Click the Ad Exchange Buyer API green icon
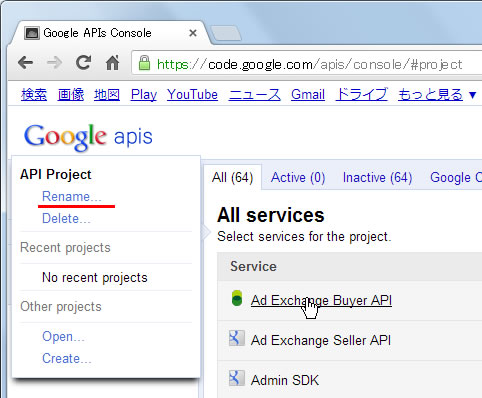Image resolution: width=482 pixels, height=398 pixels. [237, 298]
